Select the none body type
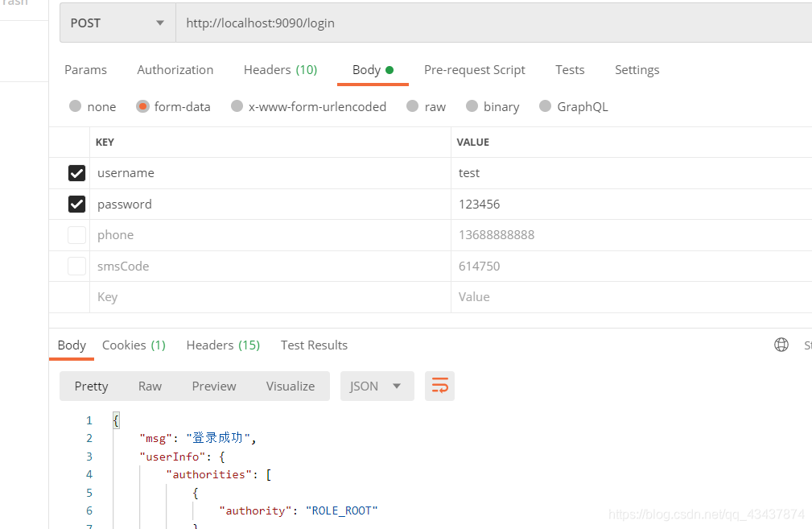The height and width of the screenshot is (529, 812). [x=93, y=107]
